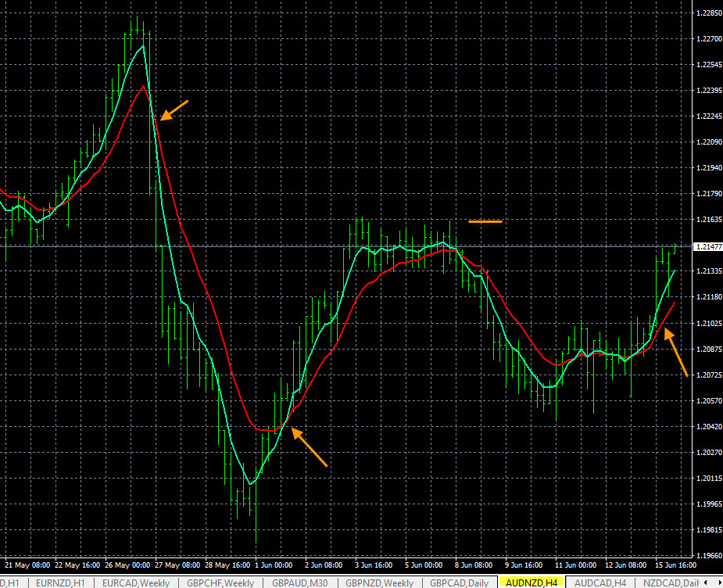Image resolution: width=723 pixels, height=588 pixels.
Task: Click the 1.19815 price scale label
Action: (709, 530)
